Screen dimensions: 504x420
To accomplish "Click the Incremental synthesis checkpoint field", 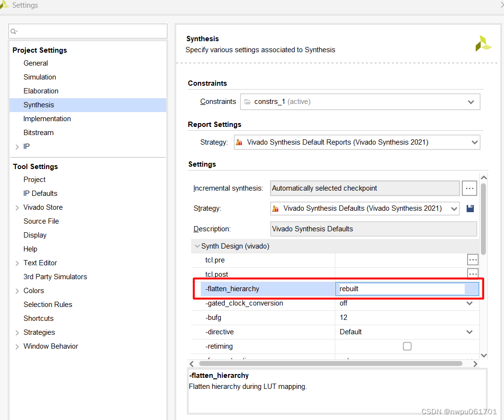I will [365, 188].
